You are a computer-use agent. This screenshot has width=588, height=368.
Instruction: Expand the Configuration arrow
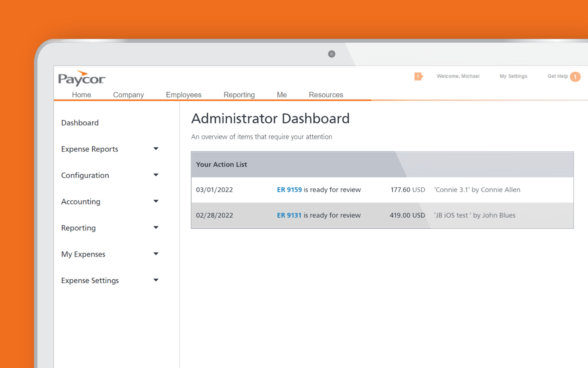coord(156,175)
